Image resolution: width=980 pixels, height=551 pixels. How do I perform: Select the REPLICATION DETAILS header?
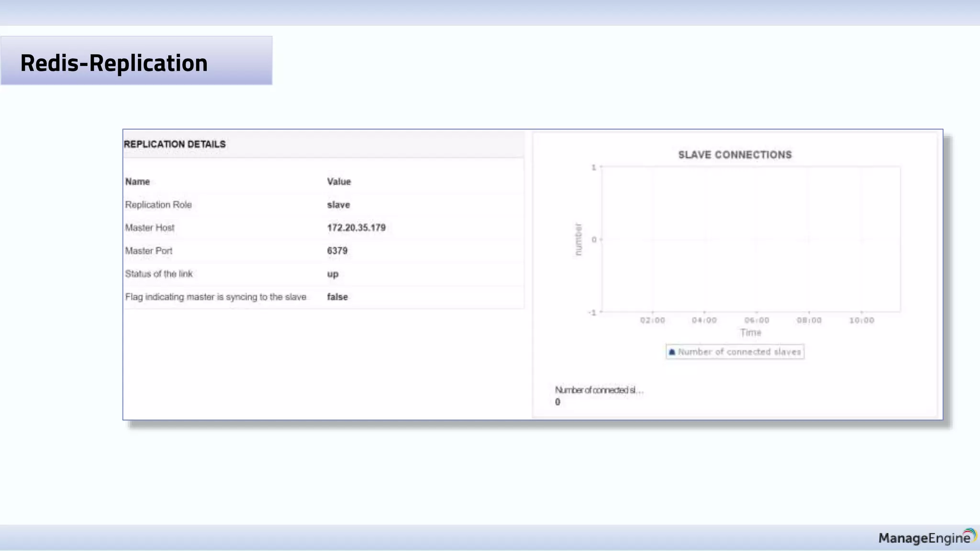[175, 144]
